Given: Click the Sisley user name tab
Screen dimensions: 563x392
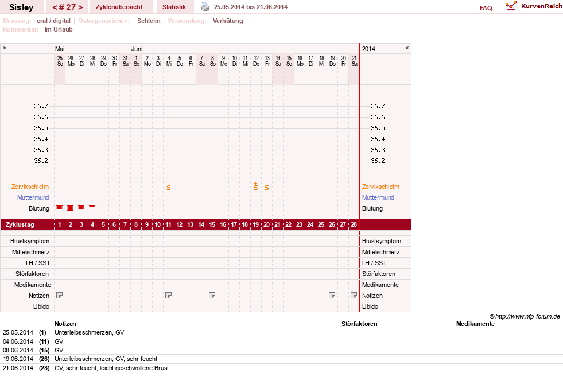Looking at the screenshot, I should 21,7.
